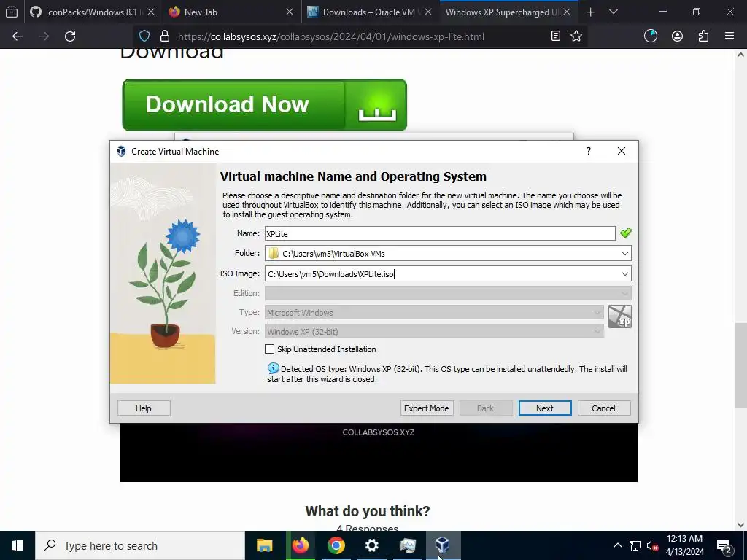This screenshot has height=560, width=747.
Task: View site security padlock info
Action: pos(165,36)
